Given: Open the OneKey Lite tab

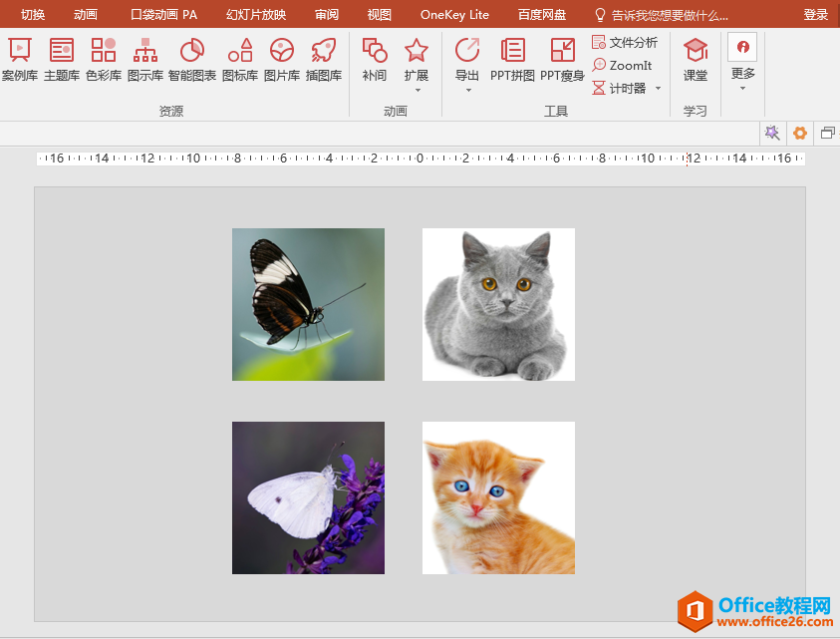Looking at the screenshot, I should 454,14.
